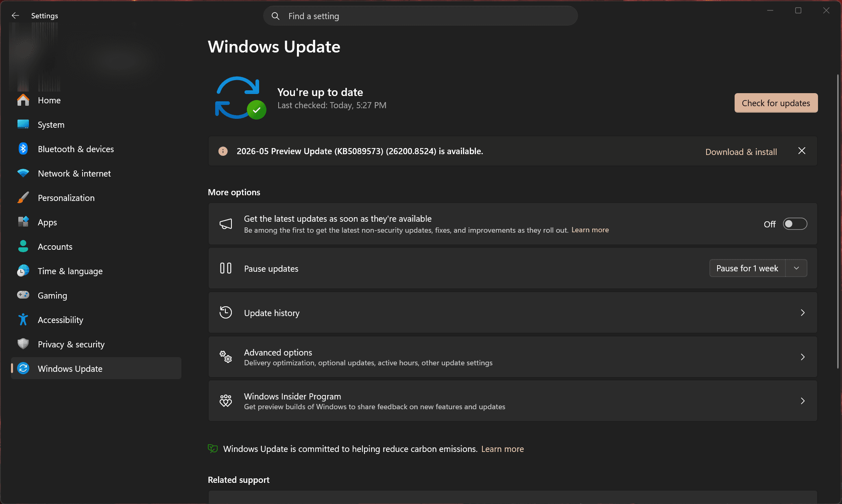Click the Privacy & security shield icon
842x504 pixels.
coord(23,344)
